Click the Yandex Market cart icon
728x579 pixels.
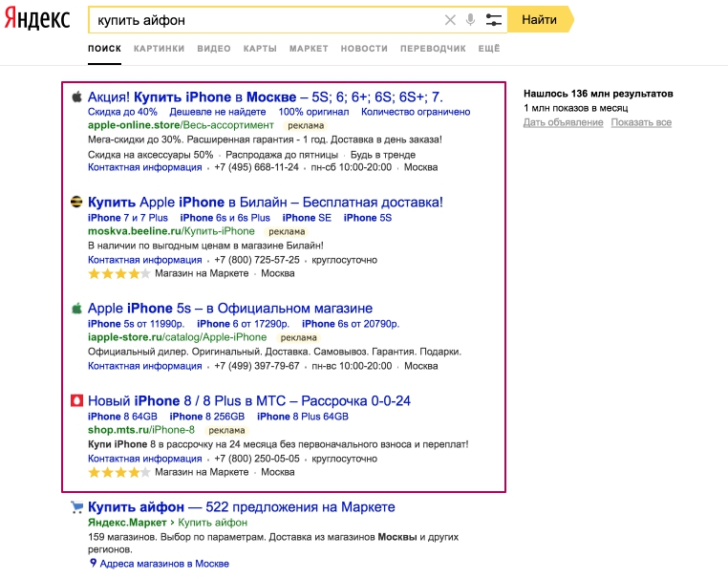click(76, 507)
